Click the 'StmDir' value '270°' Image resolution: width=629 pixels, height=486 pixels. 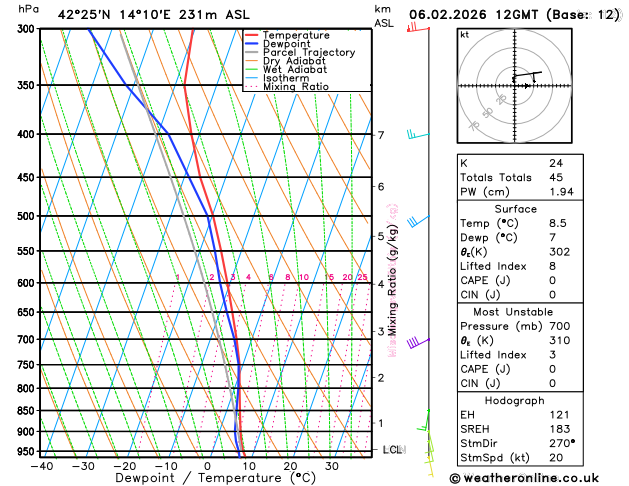point(562,443)
